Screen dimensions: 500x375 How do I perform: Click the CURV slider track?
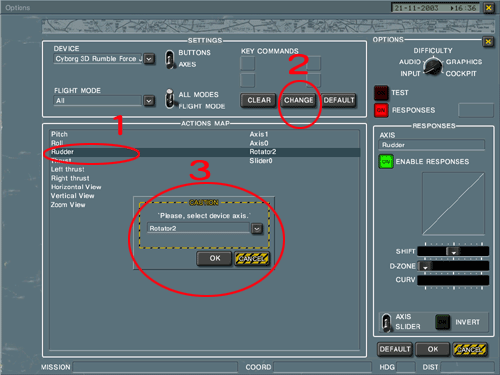pyautogui.click(x=453, y=280)
